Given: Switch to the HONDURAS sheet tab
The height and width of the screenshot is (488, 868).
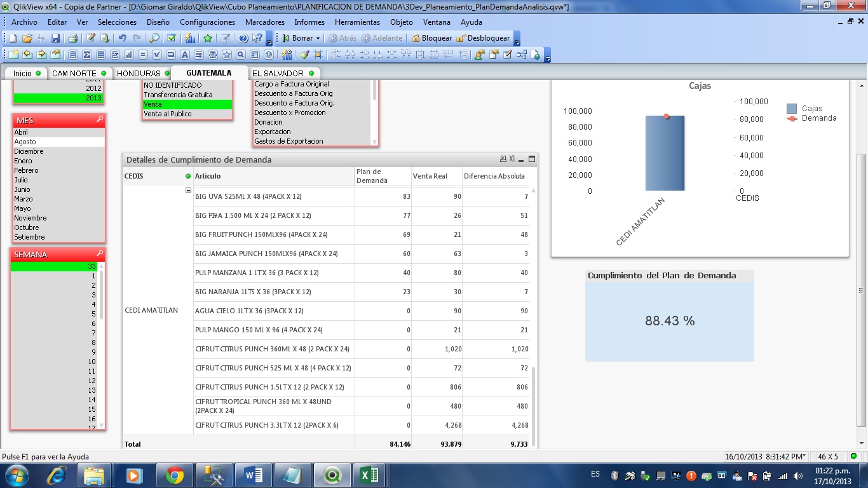Looking at the screenshot, I should tap(143, 73).
